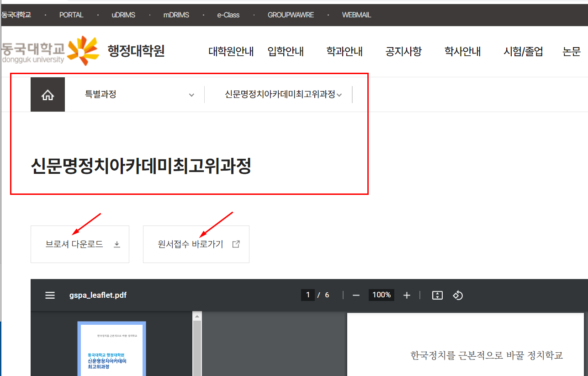This screenshot has width=588, height=376.
Task: Open the GROUPWAWRE link
Action: 291,15
